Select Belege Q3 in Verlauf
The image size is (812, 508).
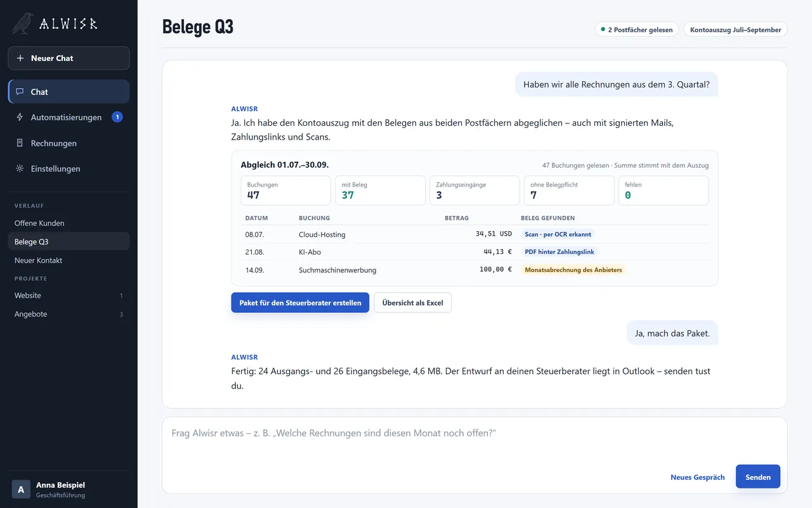69,241
